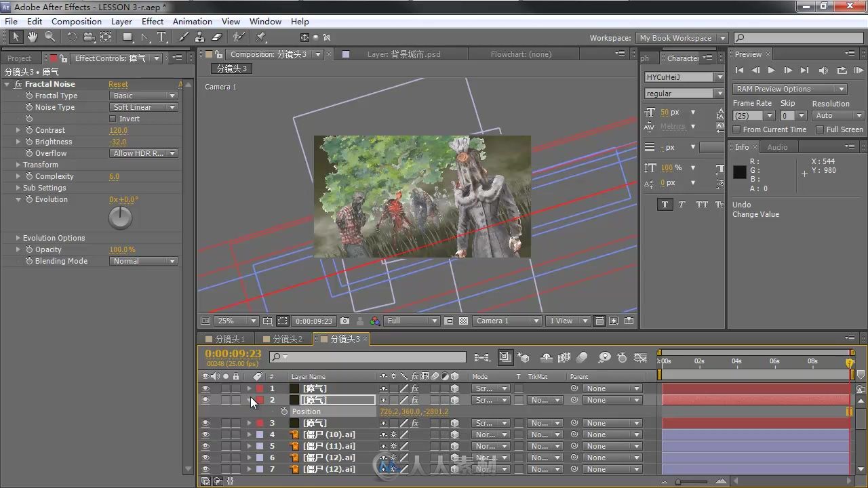Toggle Frame Blending for timeline
Screen dimensions: 868x488
tap(564, 357)
